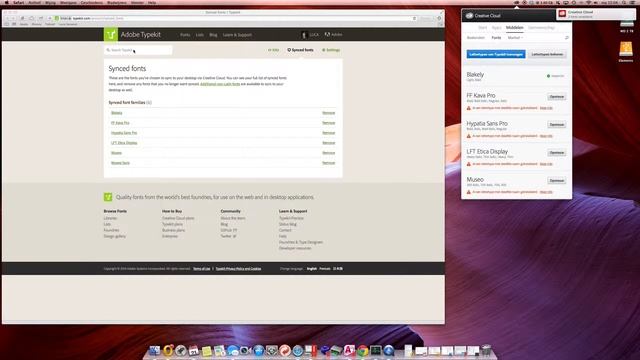The height and width of the screenshot is (360, 640).
Task: Select the Middelen tab in Creative Cloud
Action: tap(514, 28)
